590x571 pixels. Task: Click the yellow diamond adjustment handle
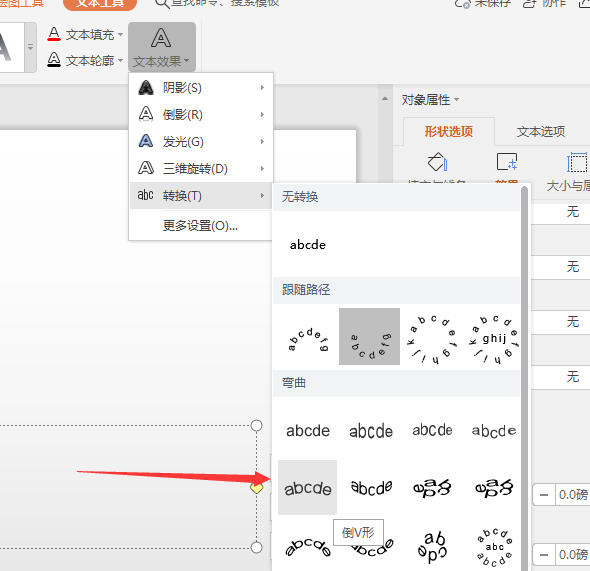coord(257,488)
